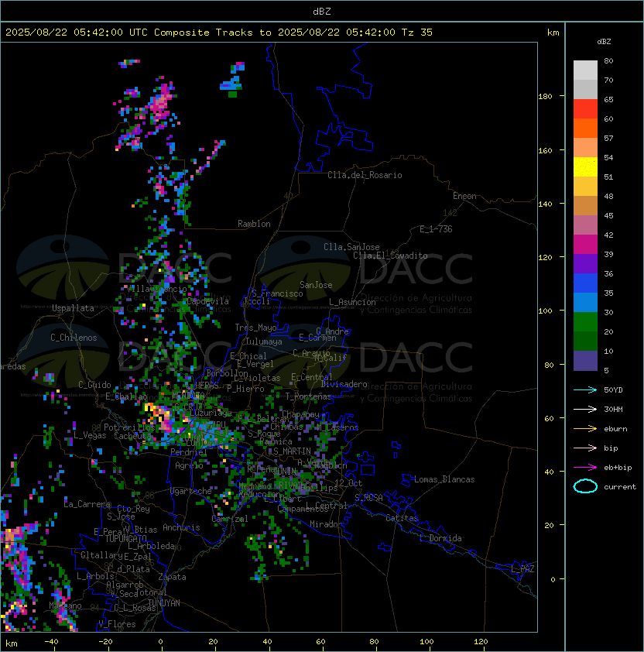This screenshot has width=644, height=652.
Task: Click the '12_Oct' map label
Action: click(x=348, y=483)
